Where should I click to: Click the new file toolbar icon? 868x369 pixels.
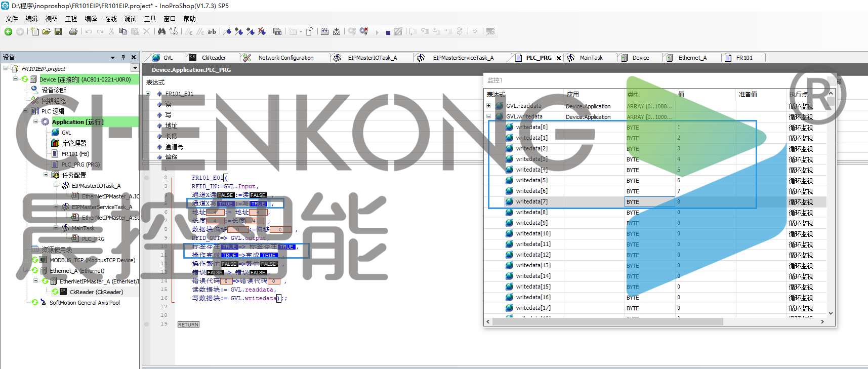click(x=35, y=31)
